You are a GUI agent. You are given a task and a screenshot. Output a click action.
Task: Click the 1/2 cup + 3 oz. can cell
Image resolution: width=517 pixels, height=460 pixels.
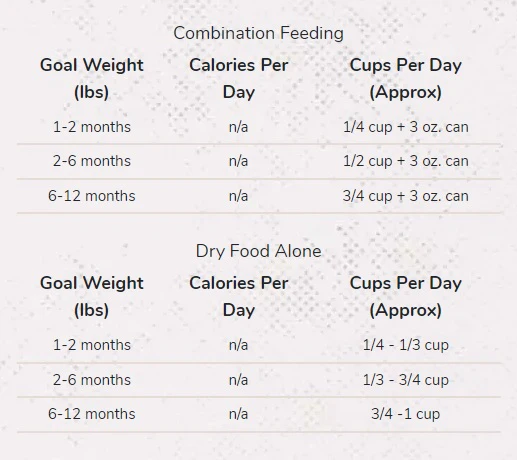tap(406, 161)
